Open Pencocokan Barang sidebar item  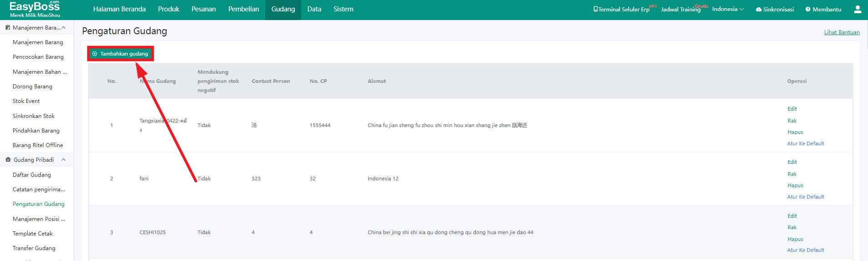click(38, 57)
